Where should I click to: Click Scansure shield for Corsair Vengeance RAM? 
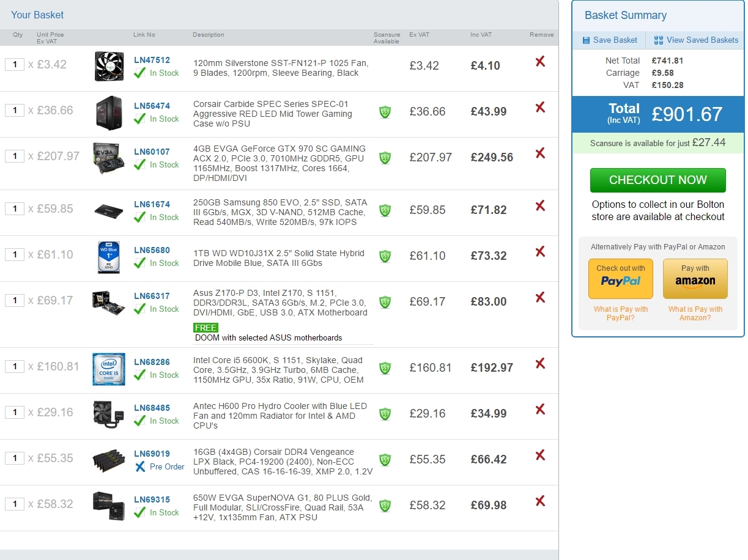point(385,460)
